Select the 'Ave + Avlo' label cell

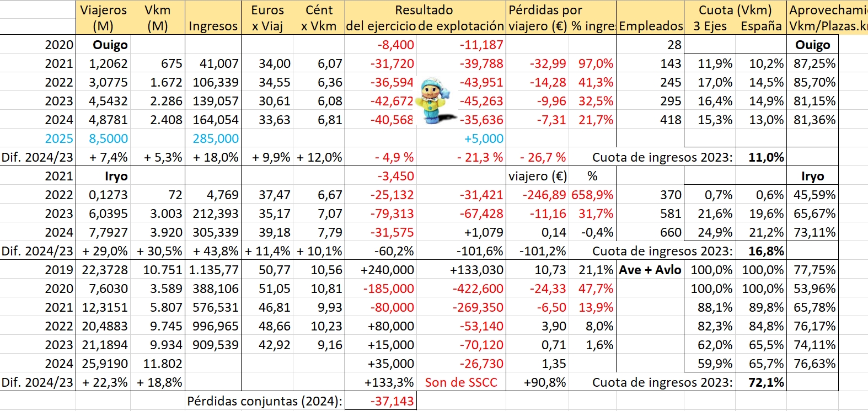(650, 270)
